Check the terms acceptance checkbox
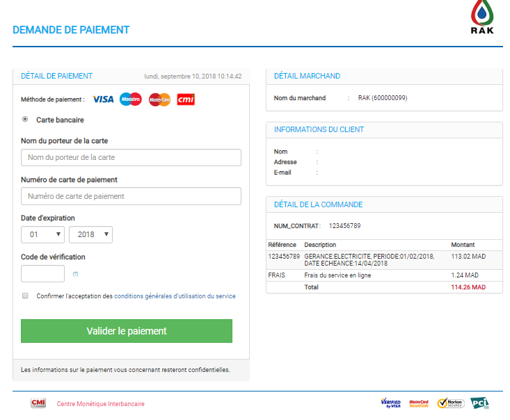 tap(26, 296)
